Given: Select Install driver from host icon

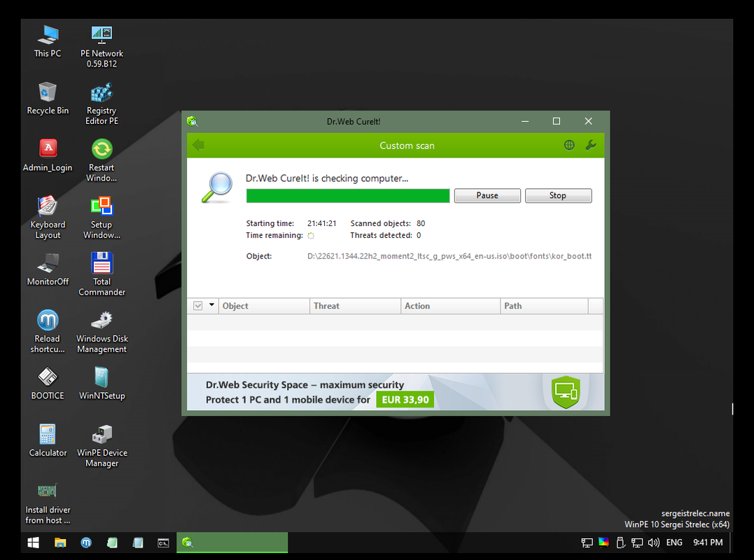Looking at the screenshot, I should pyautogui.click(x=48, y=503).
